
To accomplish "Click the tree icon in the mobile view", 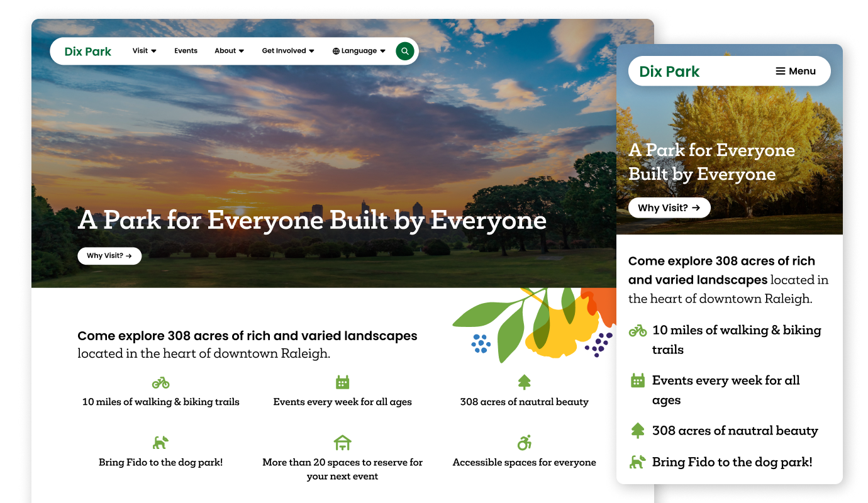I will pos(638,431).
